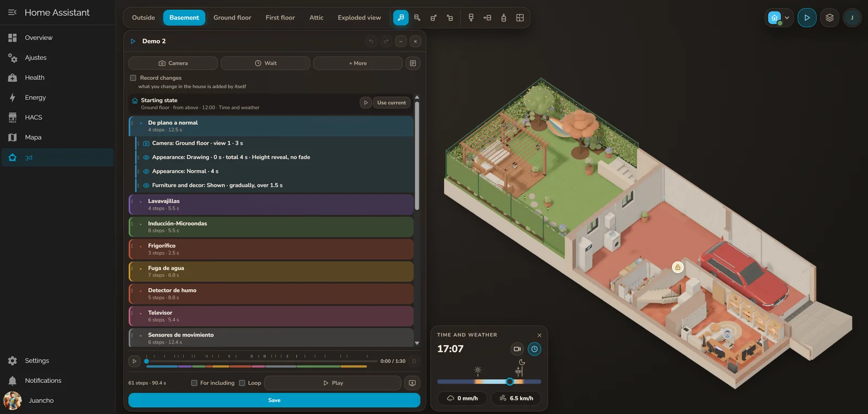868x414 pixels.
Task: Click the hamburger menu icon beside Home Assistant
Action: click(x=12, y=12)
